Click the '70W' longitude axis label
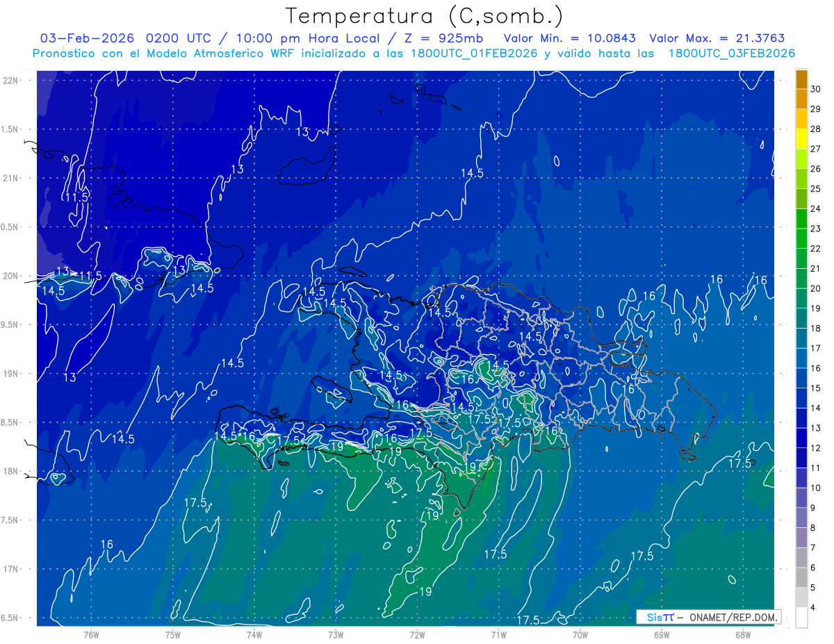834x644 pixels. [x=580, y=634]
